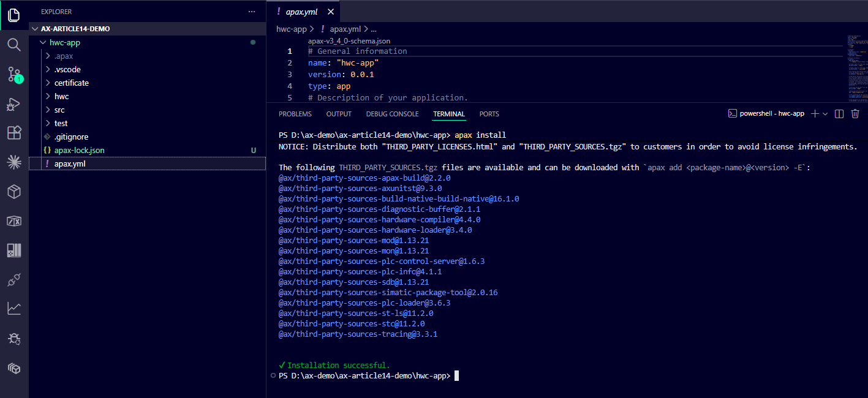Click the PLC hardware module icon
Image resolution: width=868 pixels, height=398 pixels.
tap(13, 250)
